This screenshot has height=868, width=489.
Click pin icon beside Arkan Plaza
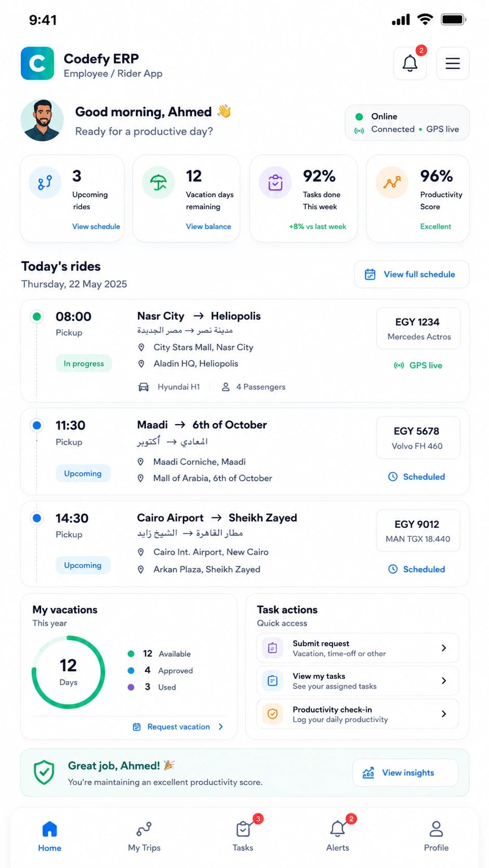140,569
